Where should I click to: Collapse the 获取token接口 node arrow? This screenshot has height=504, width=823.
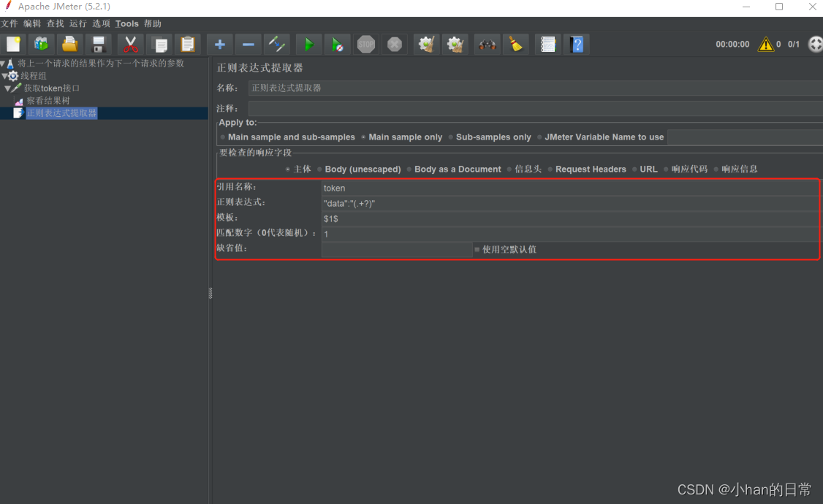coord(7,88)
